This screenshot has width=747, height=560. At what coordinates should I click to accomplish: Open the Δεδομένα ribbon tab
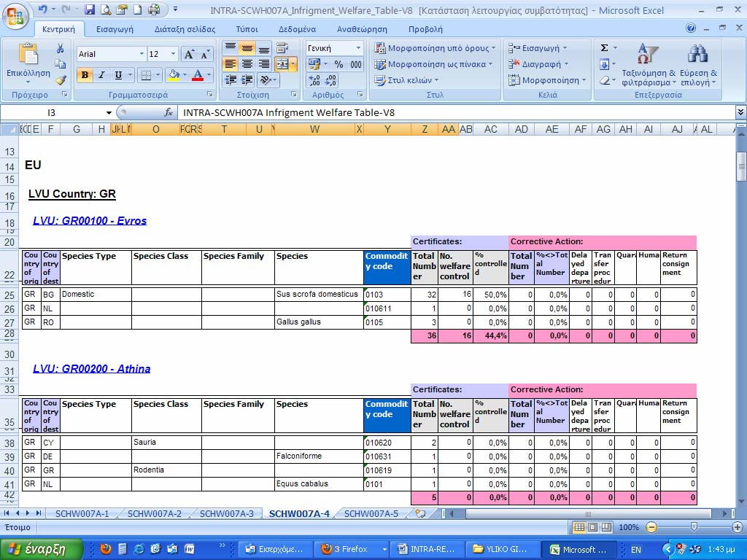[298, 29]
